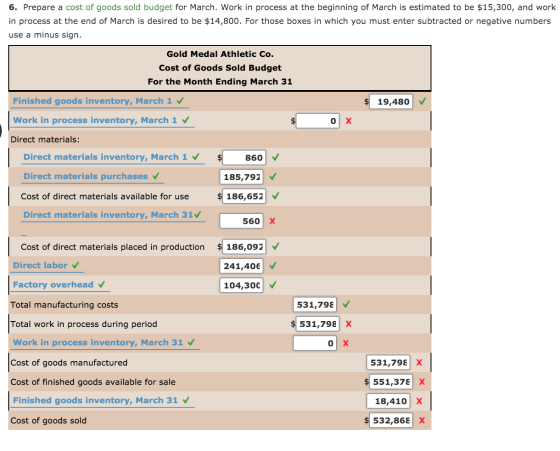Edit the 860 direct materials inventory field
The image size is (560, 451).
(x=244, y=157)
